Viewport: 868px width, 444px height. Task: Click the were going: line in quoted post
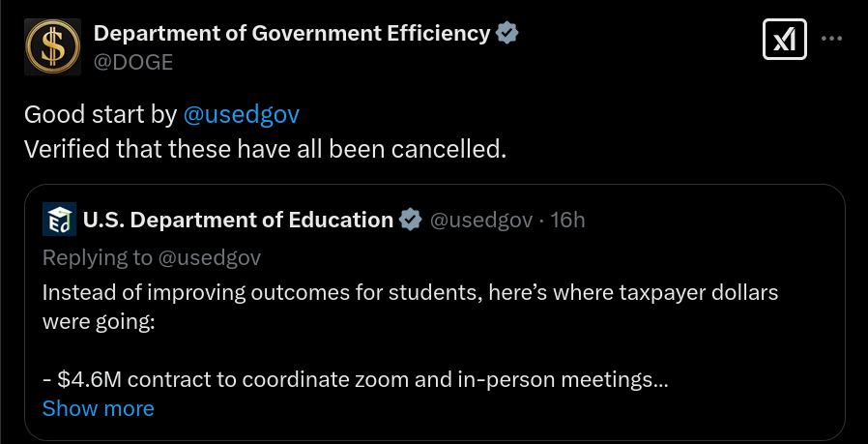(x=98, y=321)
